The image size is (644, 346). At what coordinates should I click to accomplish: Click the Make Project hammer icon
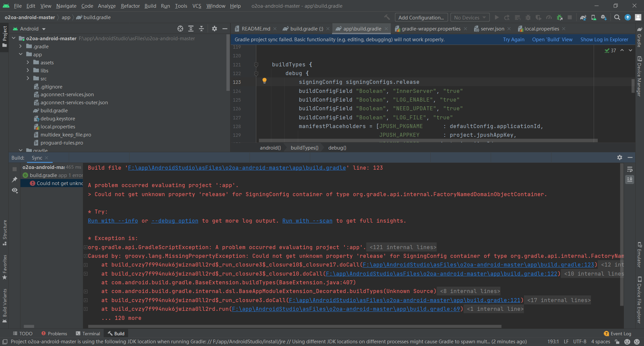[387, 17]
